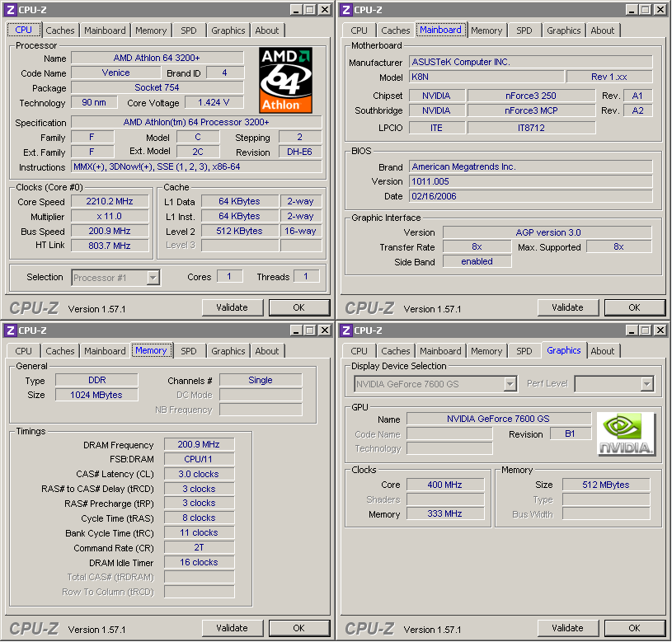Image resolution: width=672 pixels, height=642 pixels.
Task: Click the NVIDIA logo in Graphics window
Action: click(626, 433)
